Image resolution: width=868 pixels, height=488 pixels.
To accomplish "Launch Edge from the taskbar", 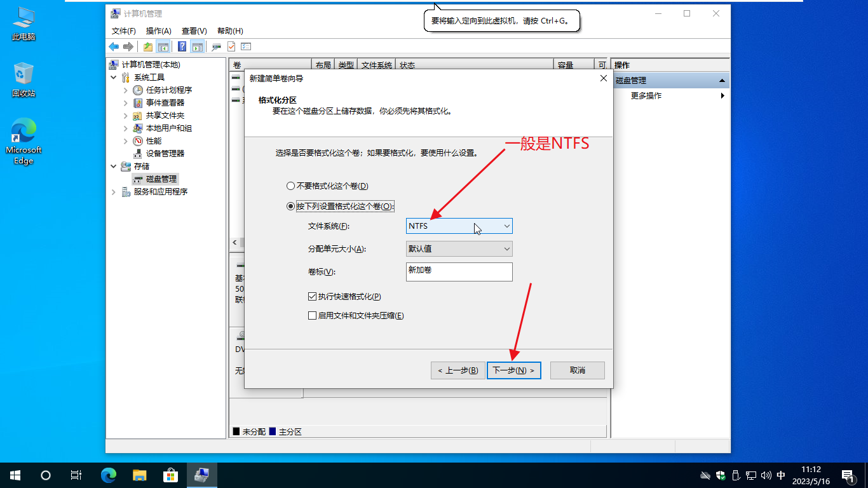I will click(109, 475).
